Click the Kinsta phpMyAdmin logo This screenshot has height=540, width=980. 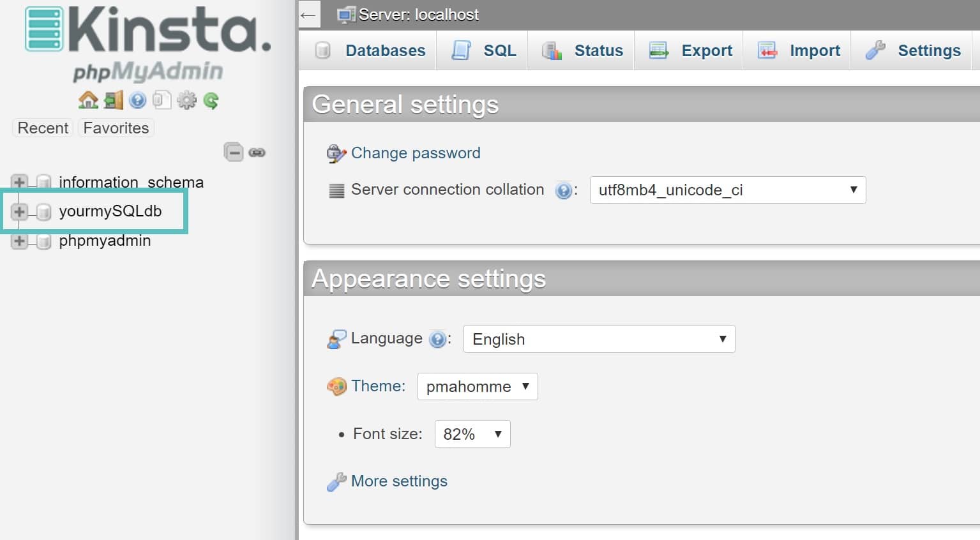[x=148, y=43]
